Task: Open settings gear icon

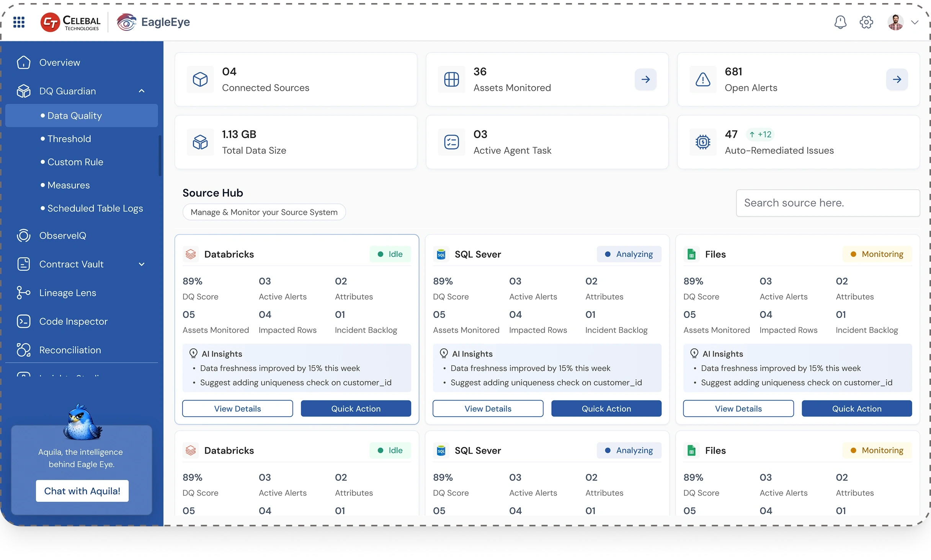Action: click(866, 22)
